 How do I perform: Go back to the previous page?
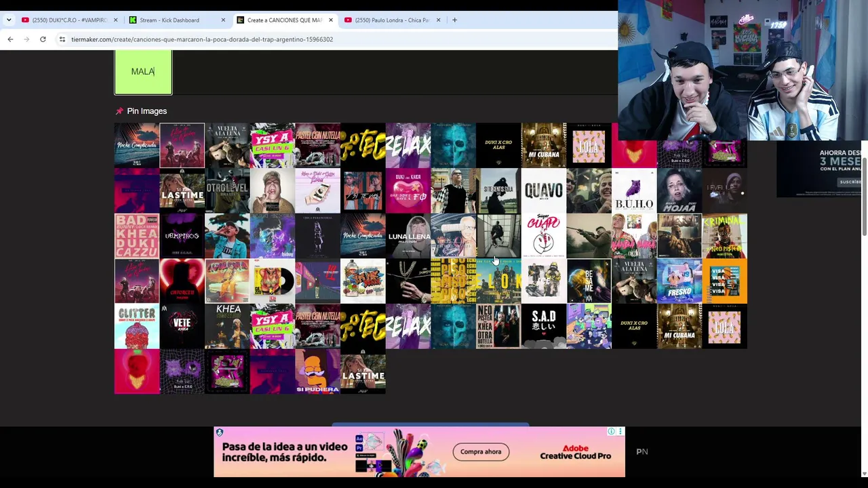tap(10, 39)
